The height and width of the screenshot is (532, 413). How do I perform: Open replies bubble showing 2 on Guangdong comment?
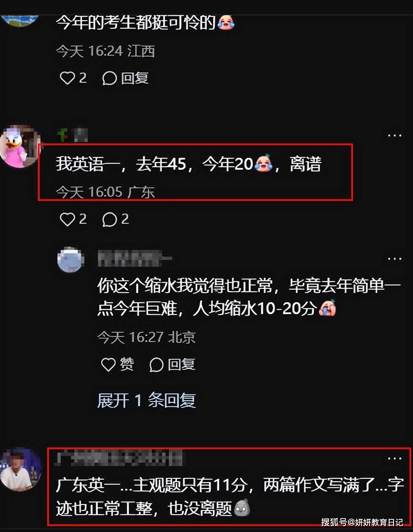[116, 219]
